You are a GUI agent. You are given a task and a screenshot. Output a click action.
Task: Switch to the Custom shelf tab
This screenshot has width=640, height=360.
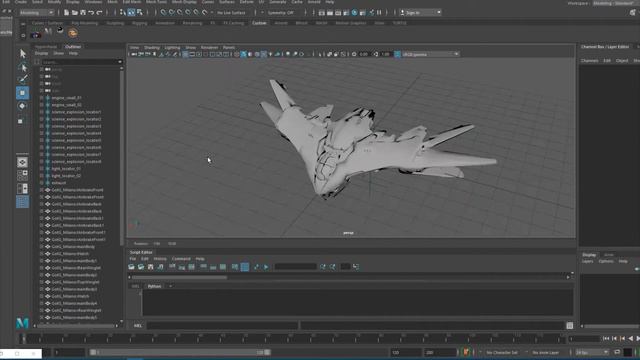pyautogui.click(x=259, y=23)
